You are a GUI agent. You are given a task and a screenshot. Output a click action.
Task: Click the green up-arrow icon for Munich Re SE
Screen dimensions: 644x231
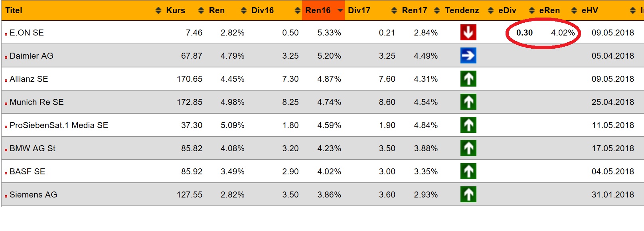coord(468,102)
